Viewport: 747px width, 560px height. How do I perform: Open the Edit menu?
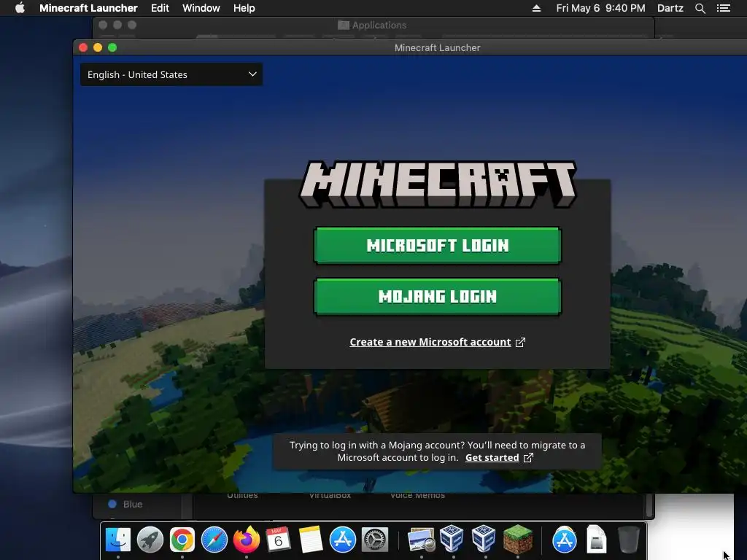(x=160, y=8)
